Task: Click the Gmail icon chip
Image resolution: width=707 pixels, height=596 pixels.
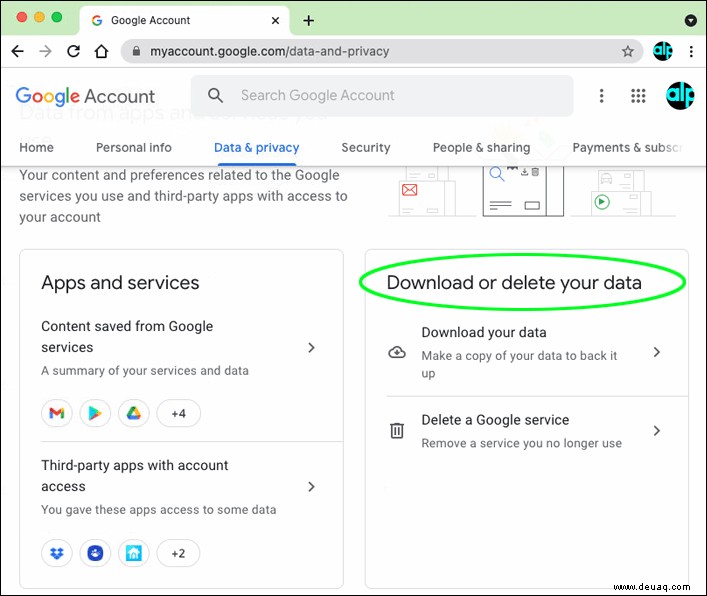Action: pos(57,413)
